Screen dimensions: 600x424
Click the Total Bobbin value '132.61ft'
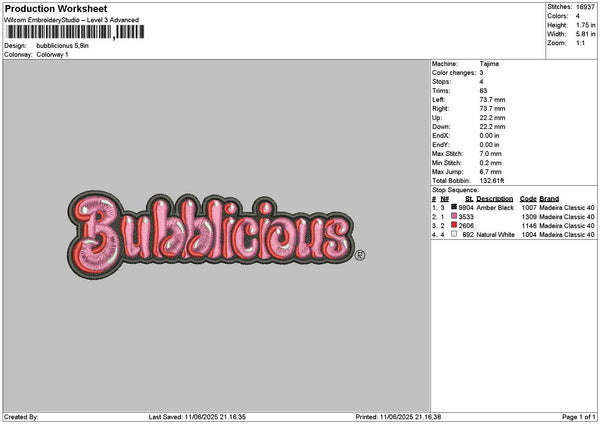pos(492,181)
